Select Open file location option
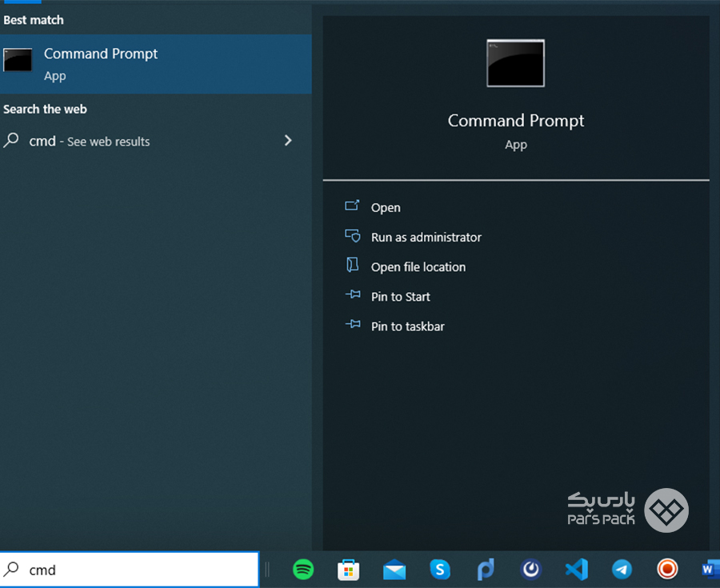The image size is (720, 588). 418,267
